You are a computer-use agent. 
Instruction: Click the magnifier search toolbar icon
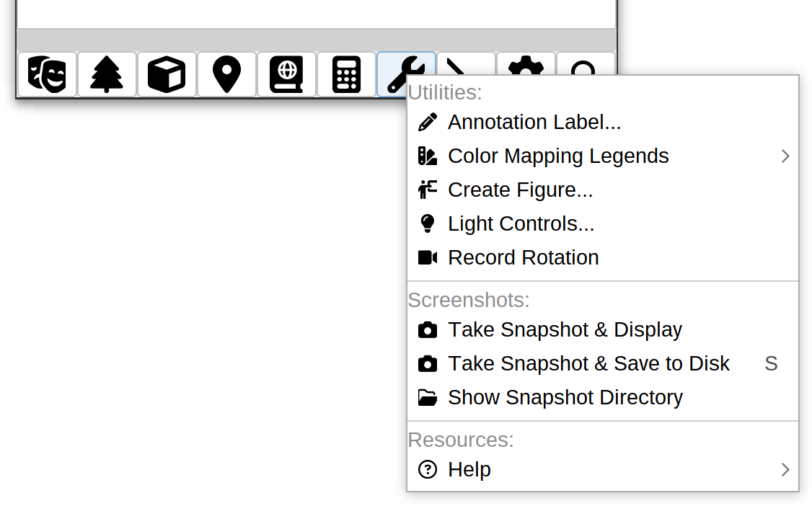tap(586, 63)
